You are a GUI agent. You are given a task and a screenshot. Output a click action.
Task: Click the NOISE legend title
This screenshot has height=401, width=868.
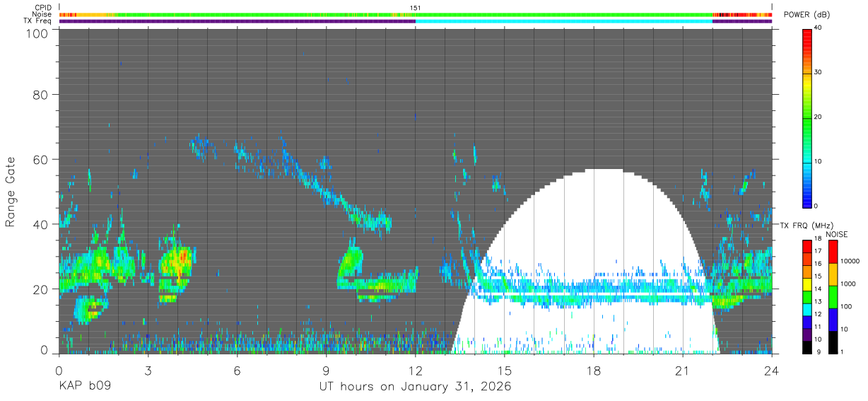pos(836,234)
